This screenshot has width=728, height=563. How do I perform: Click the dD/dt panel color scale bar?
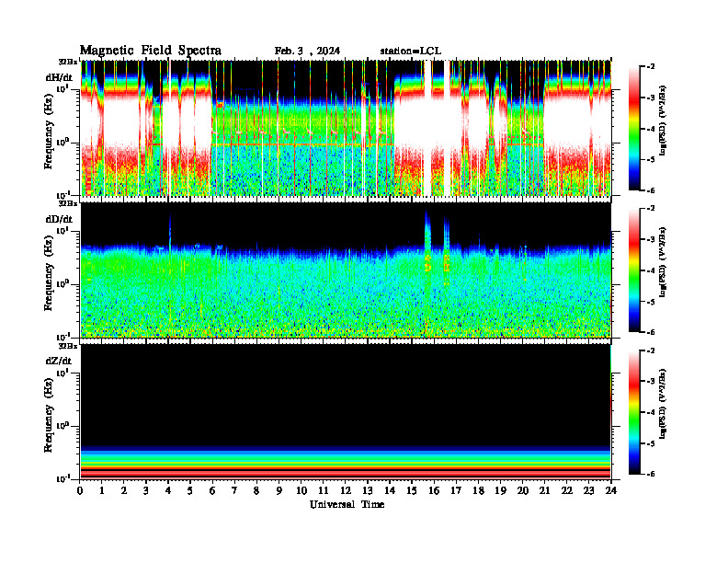pyautogui.click(x=634, y=270)
